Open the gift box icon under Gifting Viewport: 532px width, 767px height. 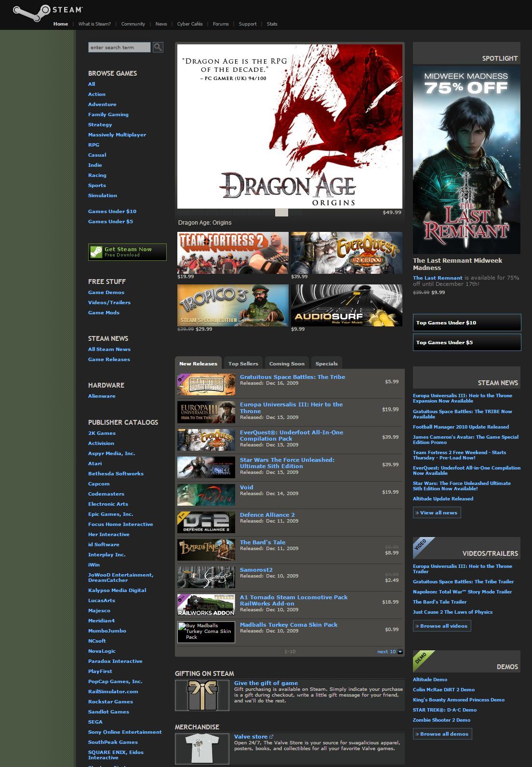click(202, 695)
